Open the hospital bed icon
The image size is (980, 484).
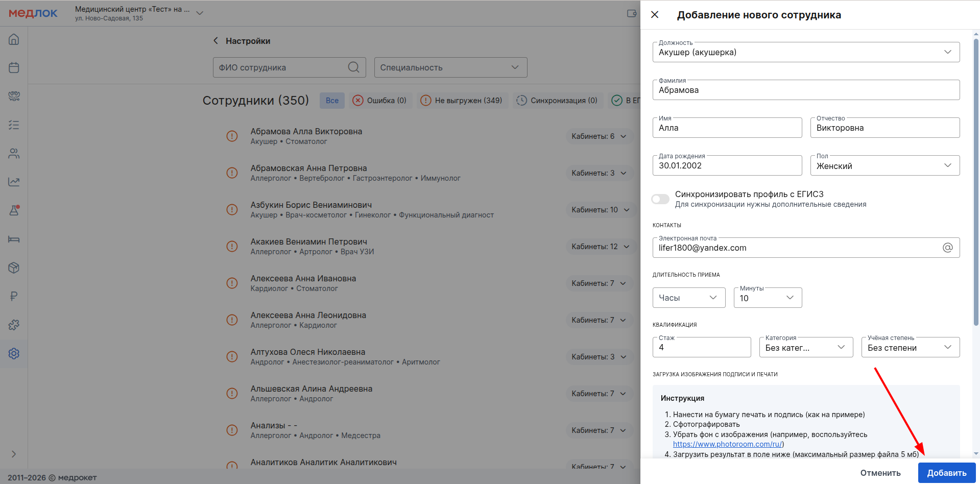(14, 239)
